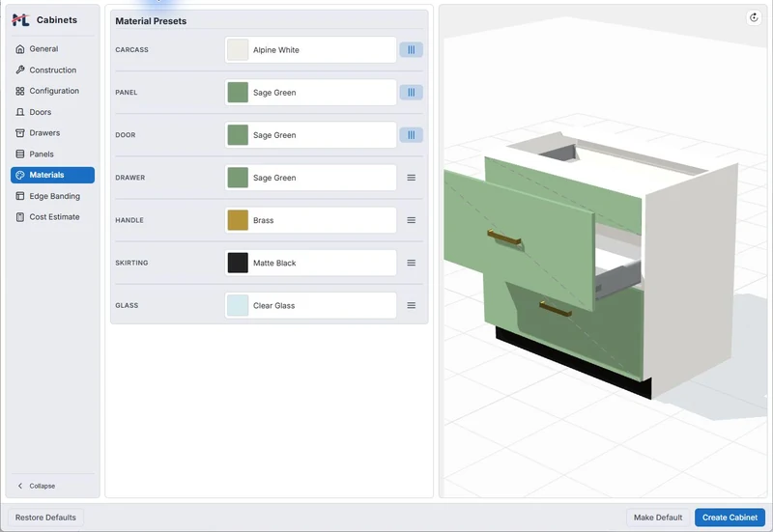Image resolution: width=773 pixels, height=532 pixels.
Task: Click the Configuration grid icon
Action: 20,91
